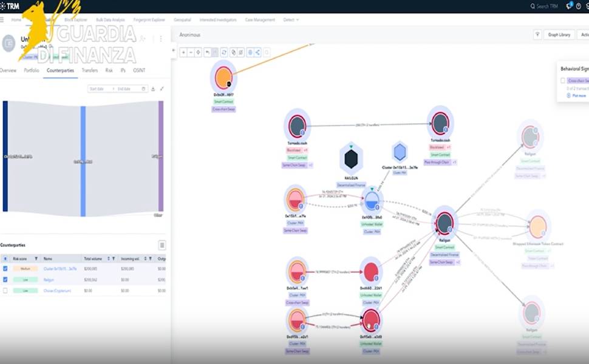Zoom out of the graph canvas

[191, 53]
